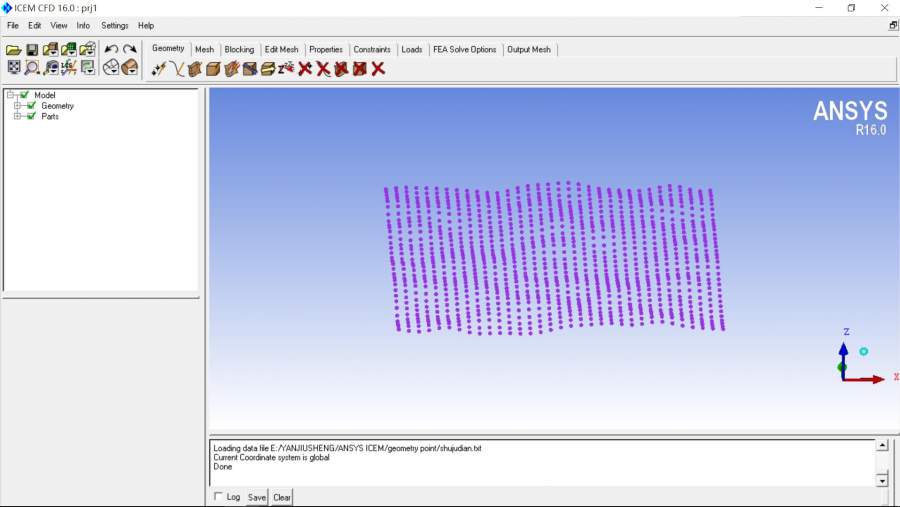
Task: Click the message log scroll up arrow
Action: point(882,445)
